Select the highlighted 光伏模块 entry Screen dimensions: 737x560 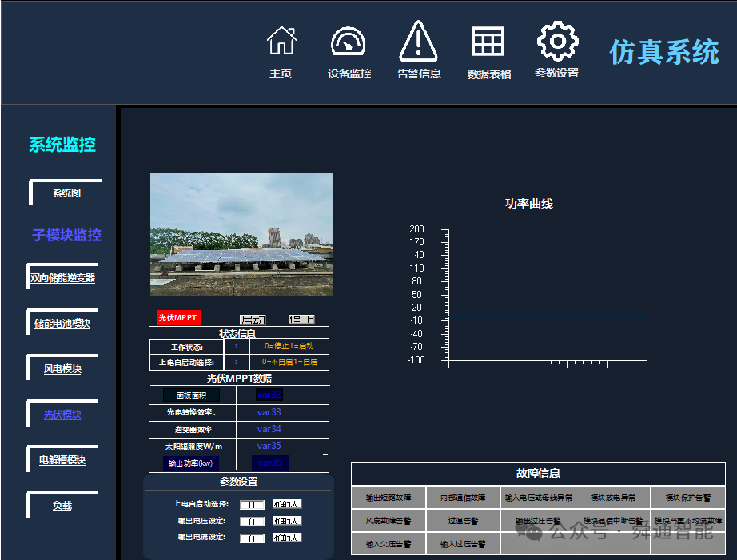coord(63,415)
